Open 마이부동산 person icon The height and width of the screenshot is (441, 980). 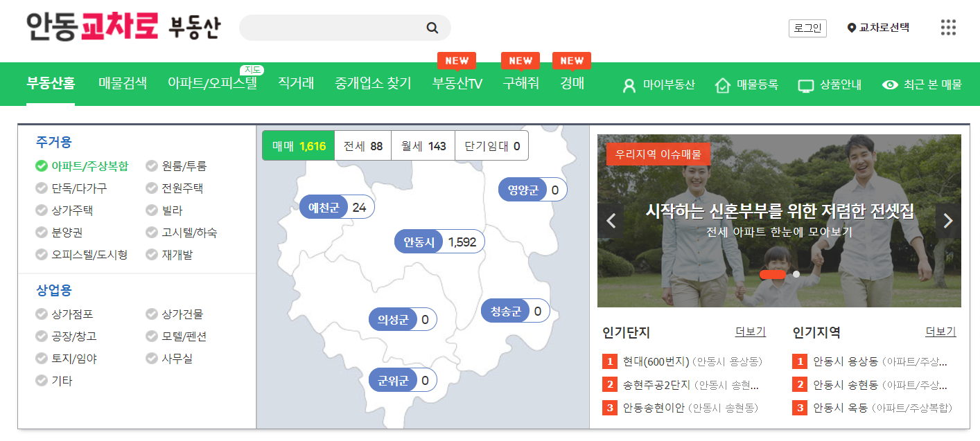tap(629, 85)
